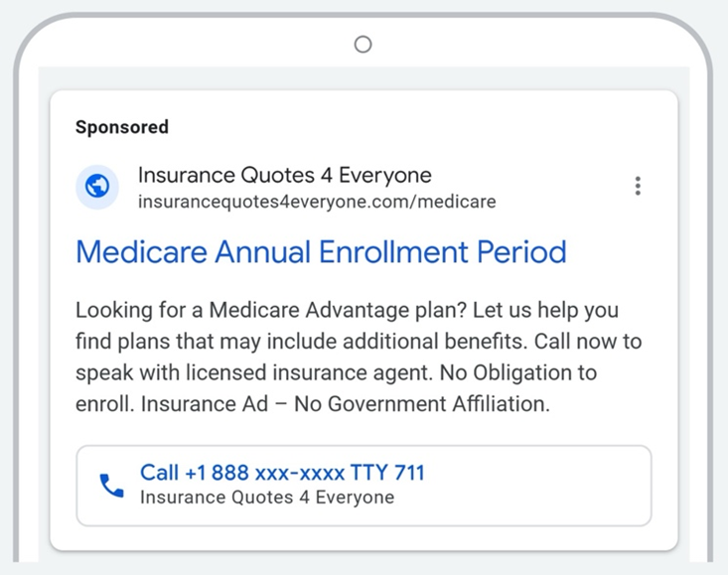Tap the phone handset icon

(x=110, y=486)
